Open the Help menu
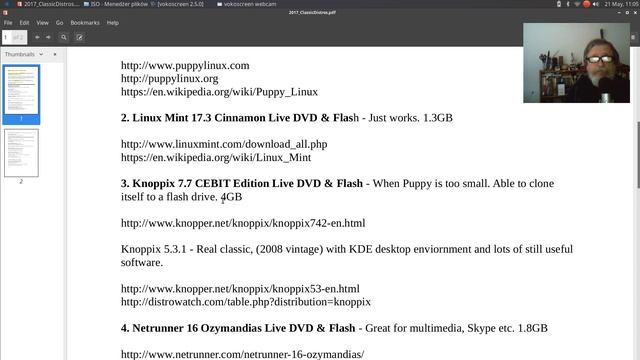The width and height of the screenshot is (640, 360). click(113, 23)
